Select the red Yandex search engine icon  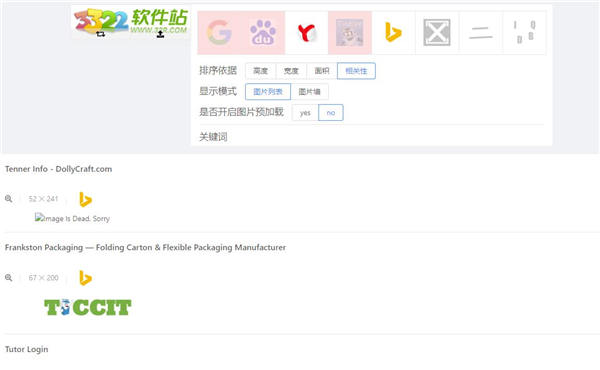click(x=307, y=33)
